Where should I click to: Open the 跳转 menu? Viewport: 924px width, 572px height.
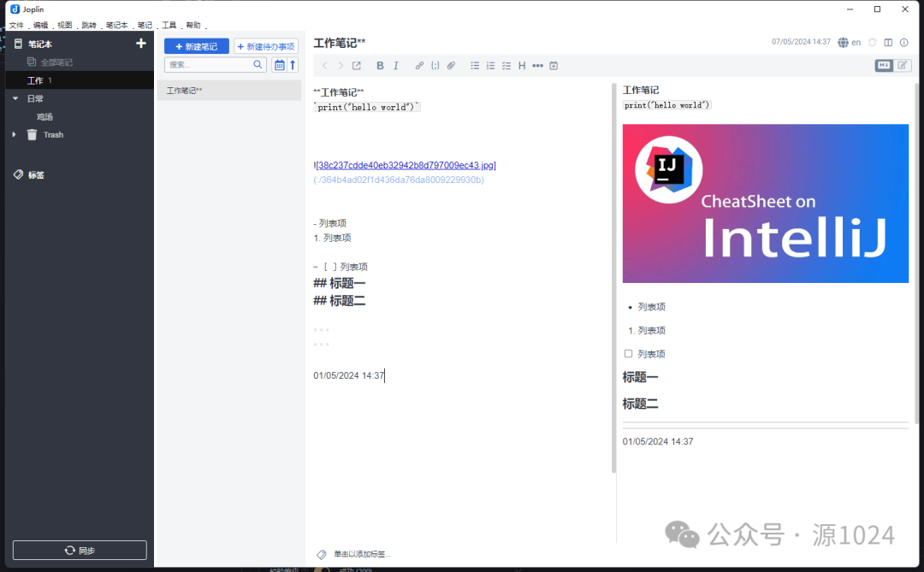tap(89, 26)
